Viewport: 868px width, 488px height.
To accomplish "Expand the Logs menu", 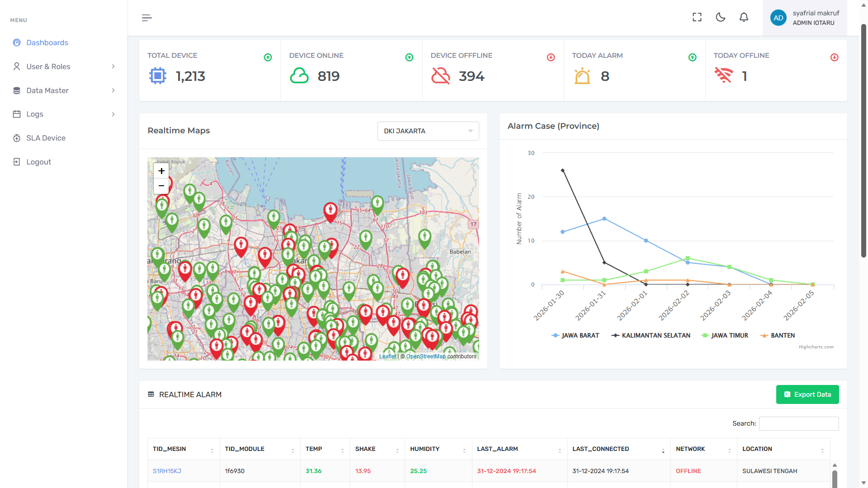I will pos(64,114).
